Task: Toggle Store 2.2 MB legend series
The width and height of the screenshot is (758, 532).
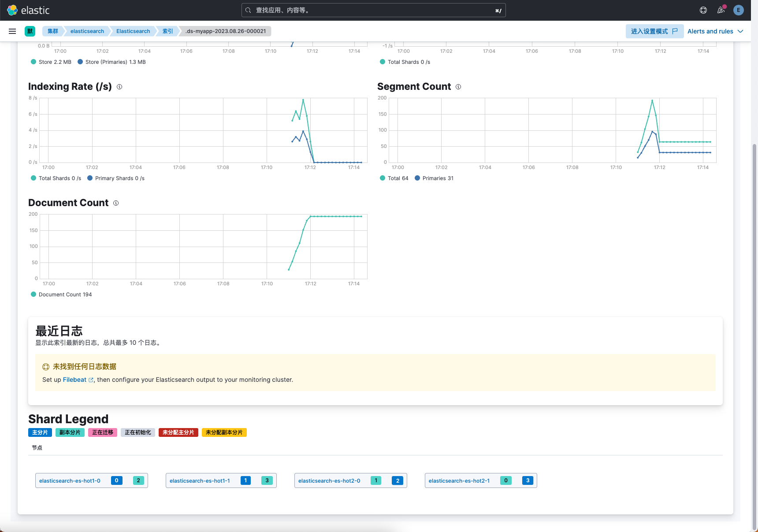Action: click(51, 62)
